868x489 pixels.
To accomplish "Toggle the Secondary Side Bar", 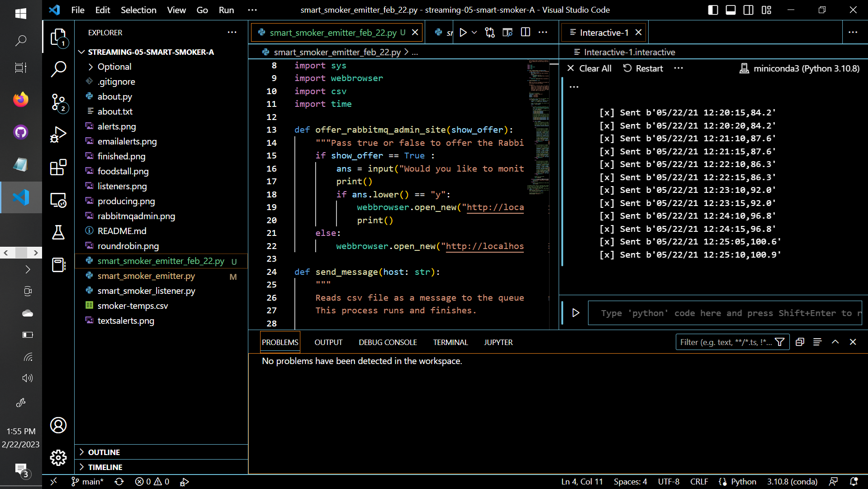I will [x=748, y=10].
